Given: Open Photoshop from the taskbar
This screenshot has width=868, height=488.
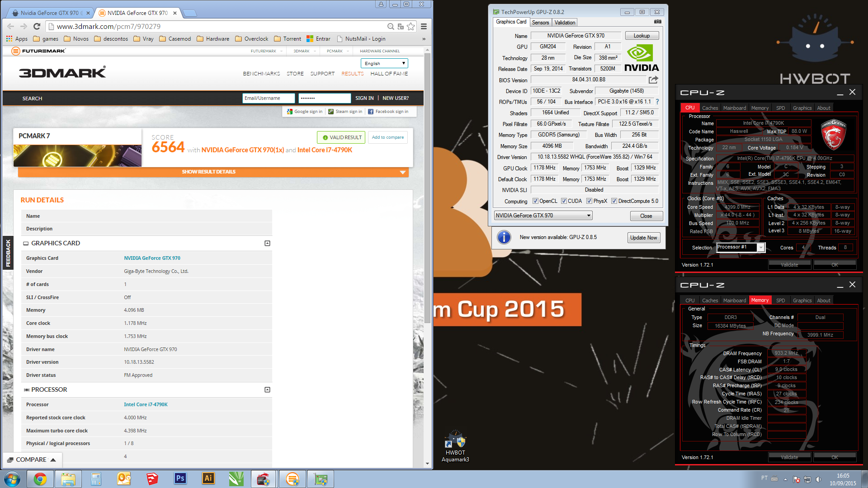Looking at the screenshot, I should coord(180,479).
